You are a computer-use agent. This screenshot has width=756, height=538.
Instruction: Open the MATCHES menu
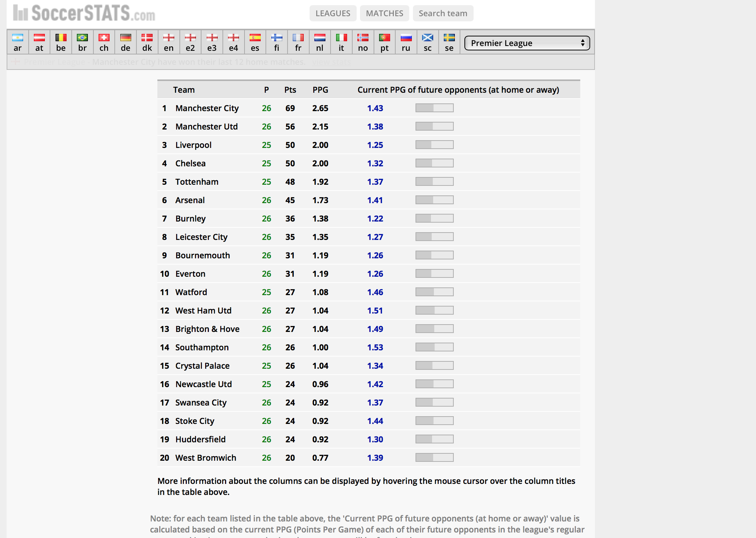pyautogui.click(x=385, y=13)
